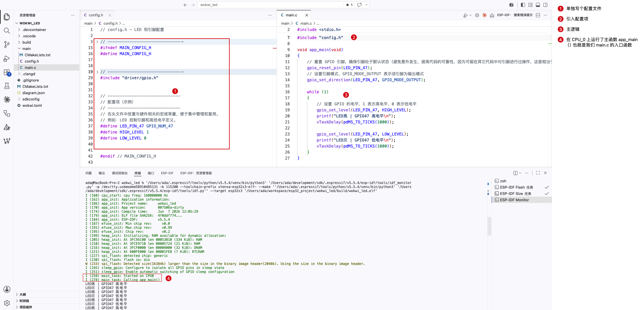
Task: Toggle primary side bar layout button
Action: coord(523,5)
